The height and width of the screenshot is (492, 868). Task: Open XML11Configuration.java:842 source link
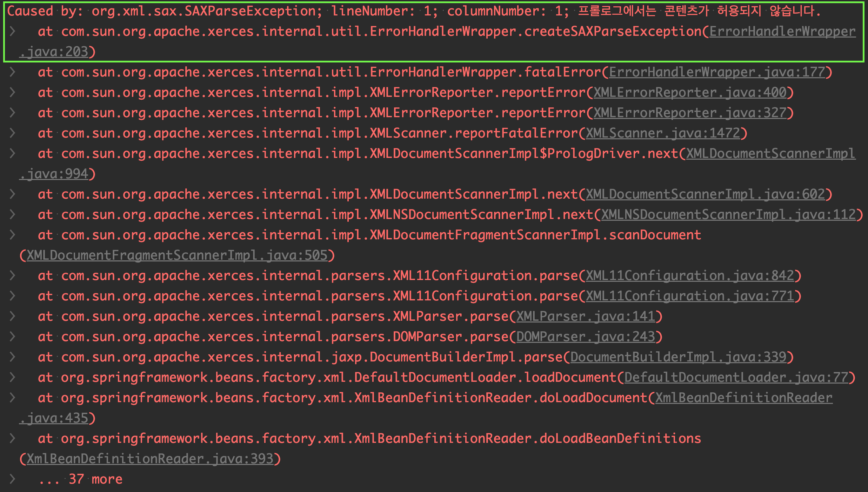coord(690,276)
